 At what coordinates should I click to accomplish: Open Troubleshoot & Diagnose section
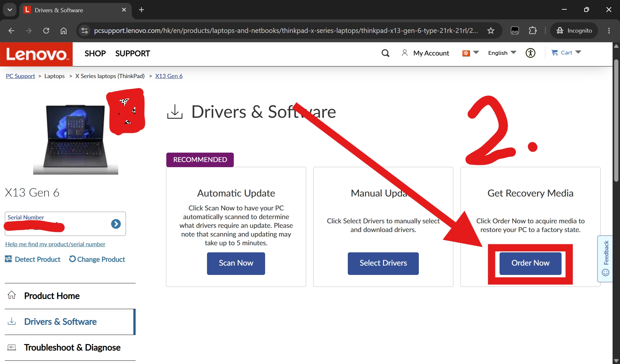point(70,348)
